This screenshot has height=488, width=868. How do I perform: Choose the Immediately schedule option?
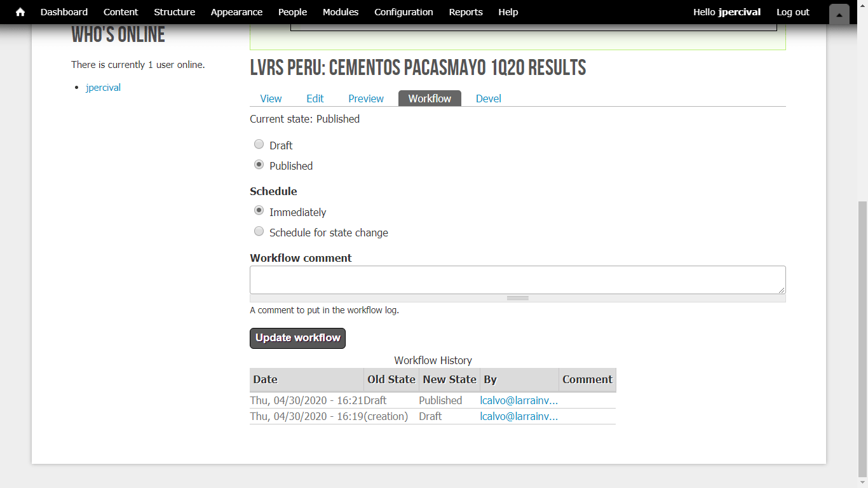tap(259, 211)
